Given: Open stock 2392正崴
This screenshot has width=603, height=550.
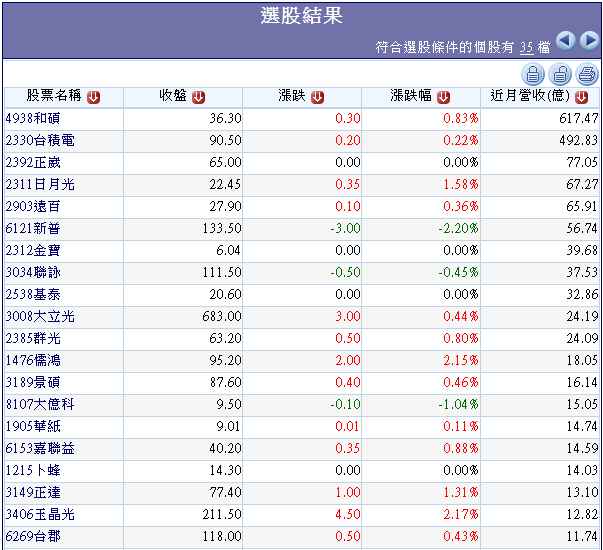Looking at the screenshot, I should (33, 162).
